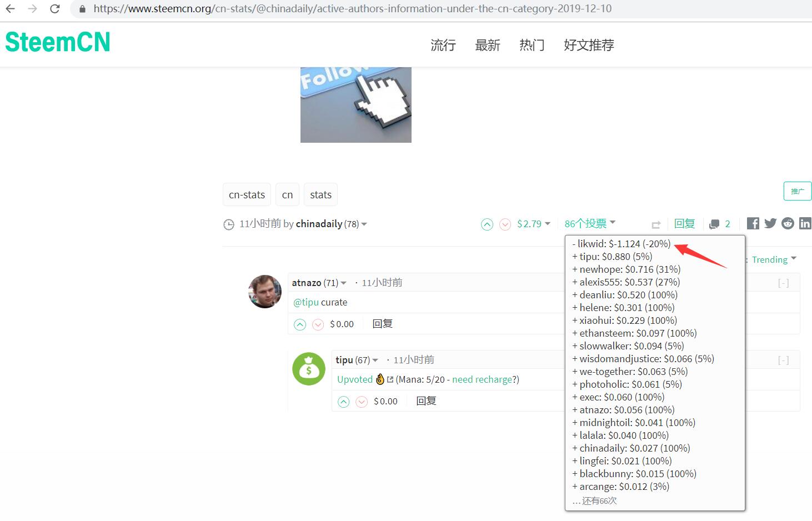This screenshot has width=812, height=521.
Task: Collapse the 86个投票 votes dropdown
Action: pos(590,223)
